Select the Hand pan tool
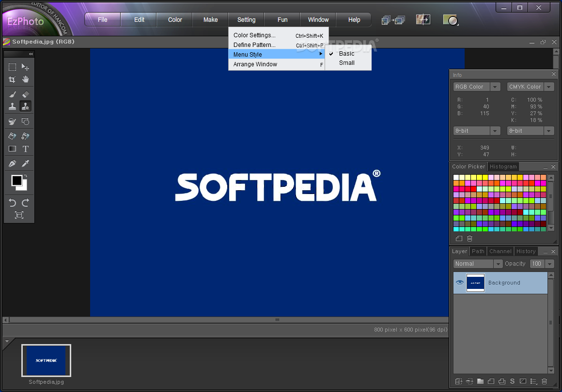This screenshot has height=392, width=562. tap(26, 79)
